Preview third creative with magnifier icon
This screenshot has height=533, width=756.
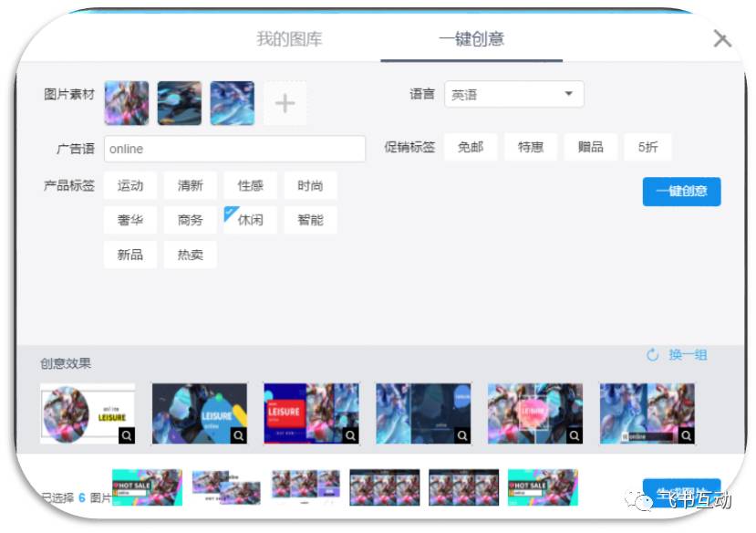pos(350,435)
